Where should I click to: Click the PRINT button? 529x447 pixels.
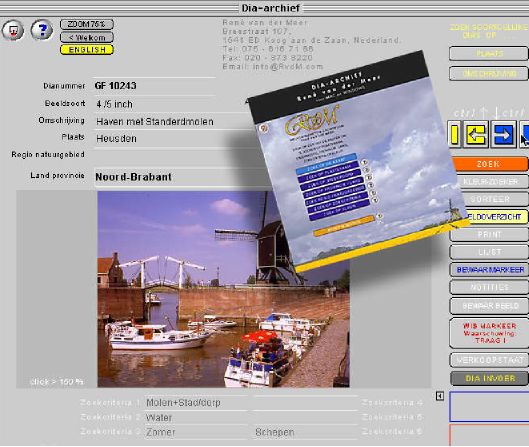tap(489, 234)
